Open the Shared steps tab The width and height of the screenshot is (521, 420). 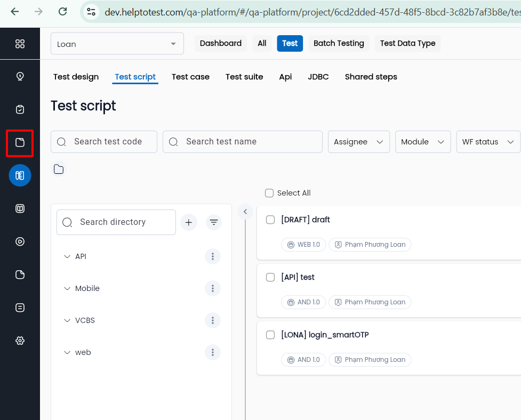371,77
